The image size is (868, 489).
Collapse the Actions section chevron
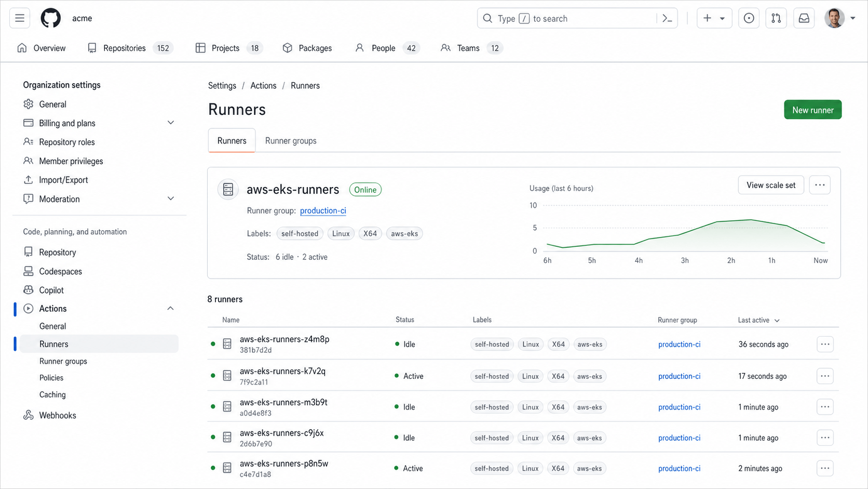[171, 309]
